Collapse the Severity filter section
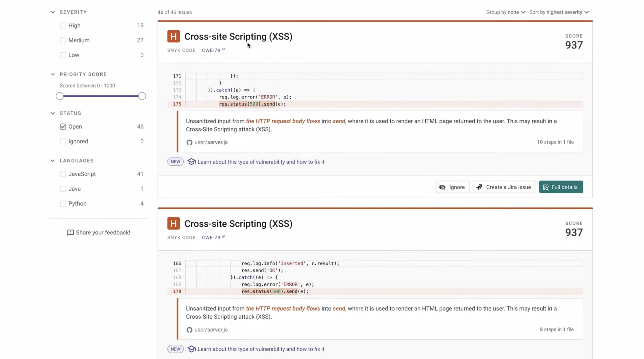The width and height of the screenshot is (644, 359). pos(53,12)
